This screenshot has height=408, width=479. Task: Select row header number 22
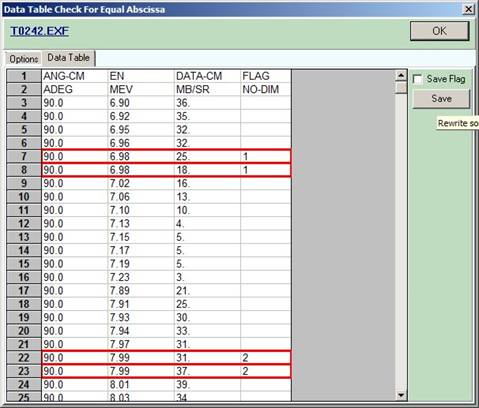click(x=24, y=358)
